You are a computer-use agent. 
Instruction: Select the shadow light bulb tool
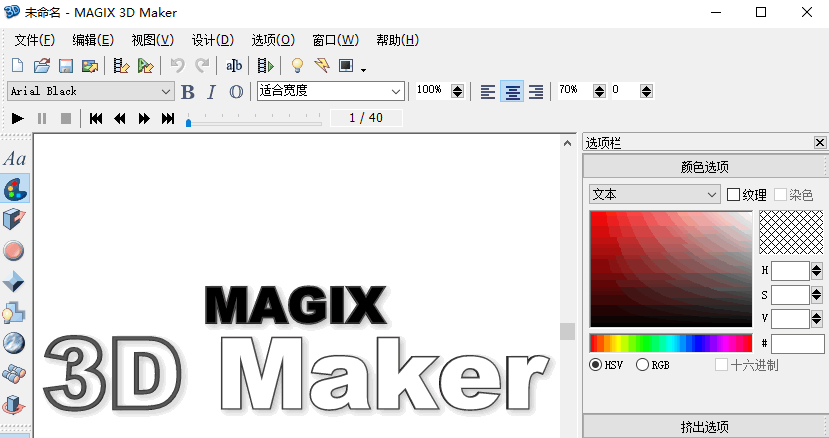pyautogui.click(x=14, y=312)
